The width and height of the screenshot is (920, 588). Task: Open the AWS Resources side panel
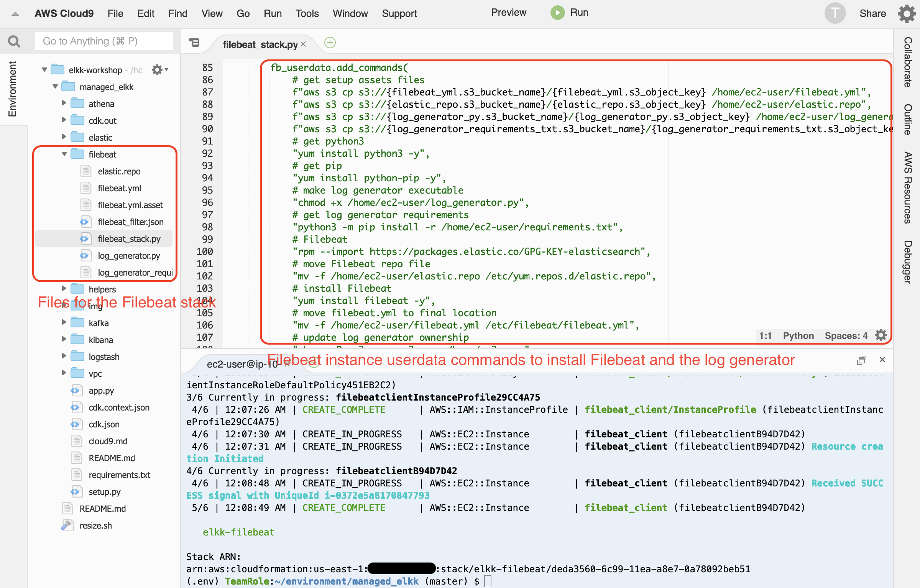908,187
